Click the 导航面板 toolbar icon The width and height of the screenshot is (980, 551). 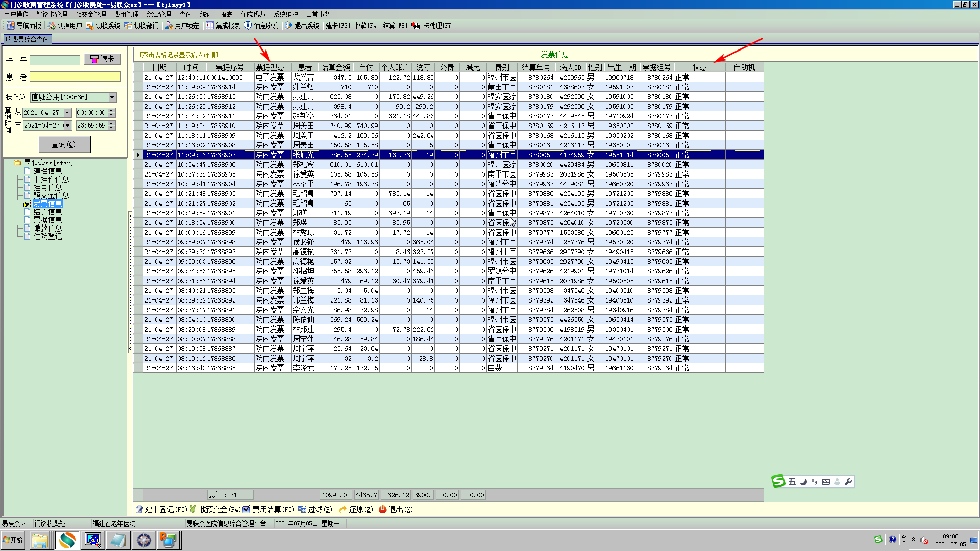click(10, 26)
